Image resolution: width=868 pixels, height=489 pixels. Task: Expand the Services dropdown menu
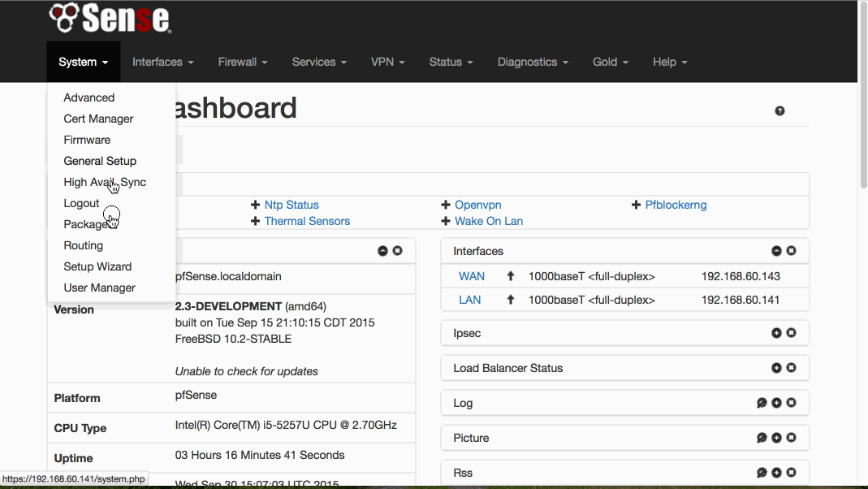pyautogui.click(x=319, y=62)
